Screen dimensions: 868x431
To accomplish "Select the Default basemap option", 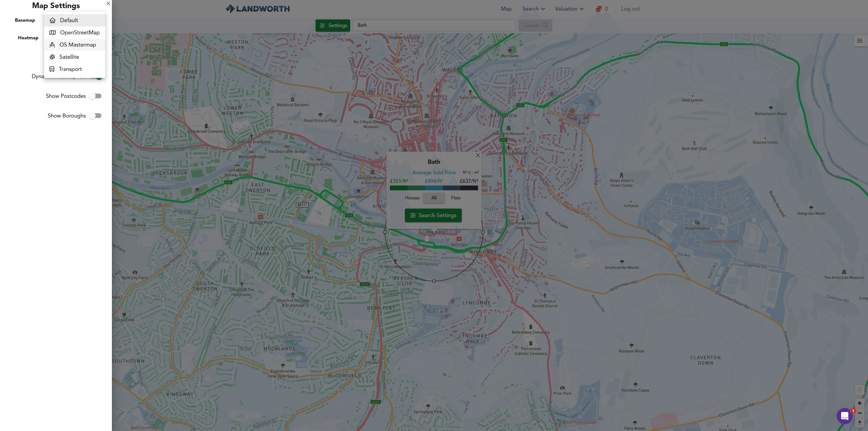I will pyautogui.click(x=74, y=20).
